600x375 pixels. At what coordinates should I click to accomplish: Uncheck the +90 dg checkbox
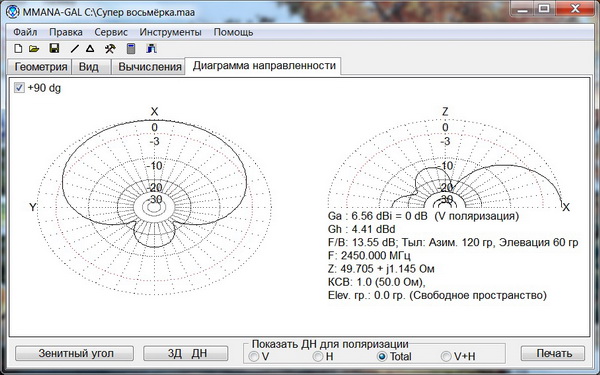(19, 88)
